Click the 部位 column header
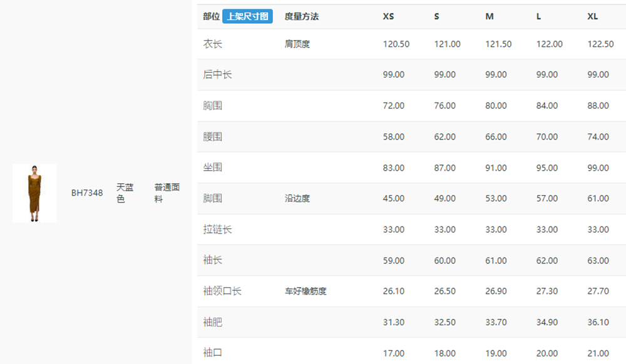The width and height of the screenshot is (626, 364). (211, 16)
